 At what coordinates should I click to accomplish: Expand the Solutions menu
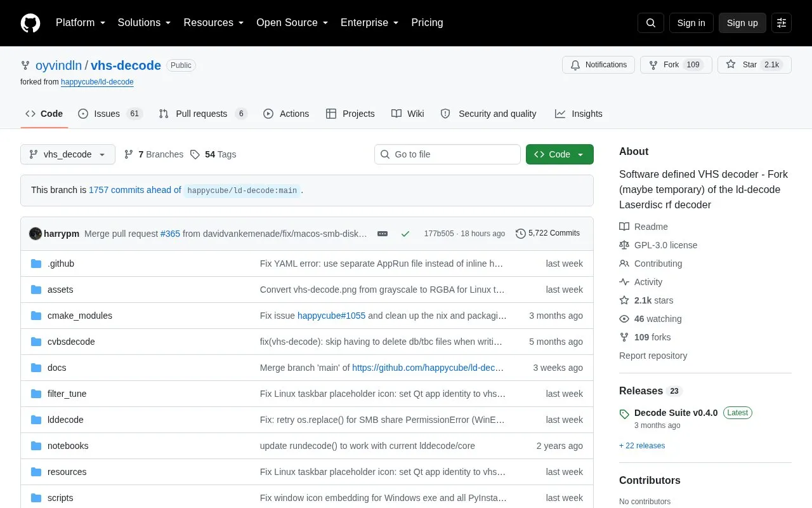[x=145, y=23]
